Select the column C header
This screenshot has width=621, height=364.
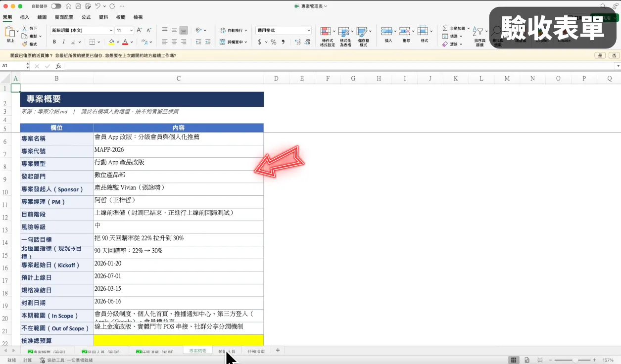179,78
